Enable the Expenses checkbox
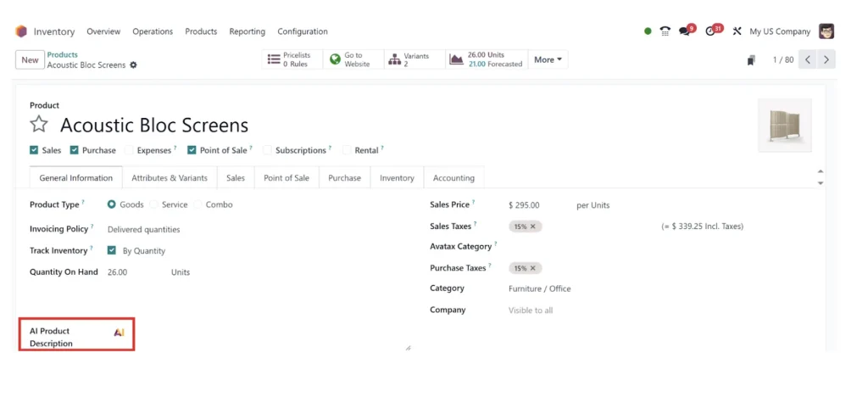868x397 pixels. pyautogui.click(x=129, y=150)
